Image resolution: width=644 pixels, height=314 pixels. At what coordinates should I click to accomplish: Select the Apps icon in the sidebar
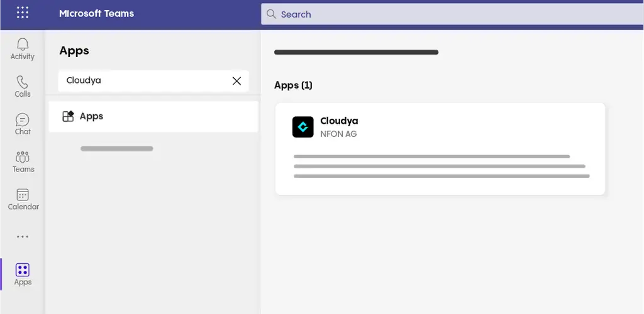click(23, 274)
